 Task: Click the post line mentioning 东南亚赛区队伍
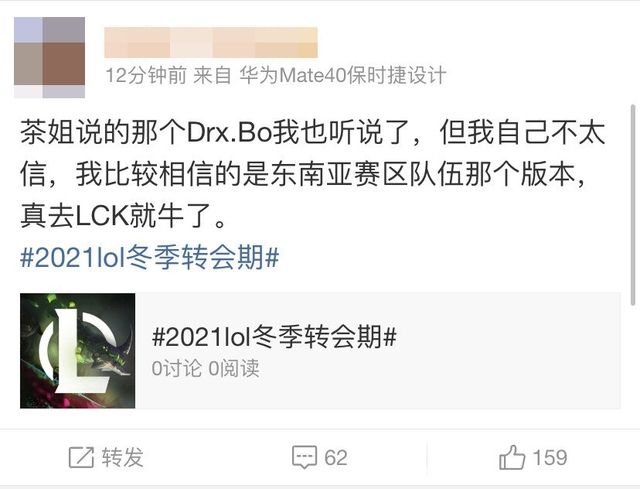coord(303,174)
